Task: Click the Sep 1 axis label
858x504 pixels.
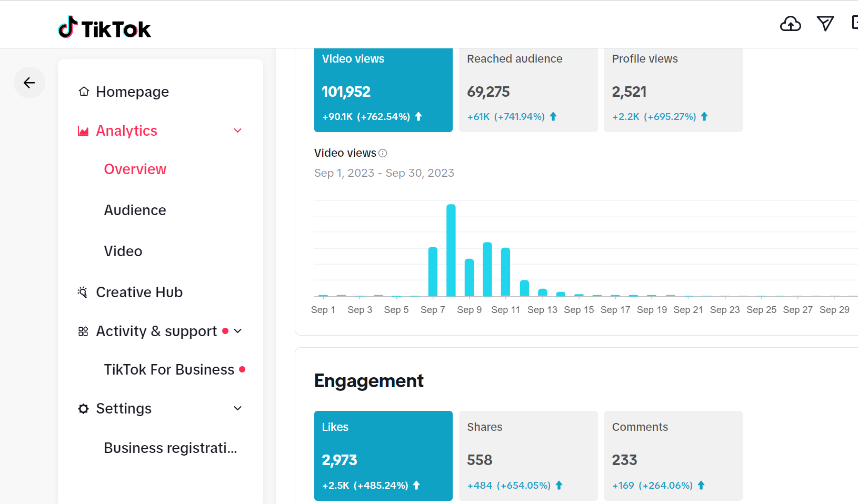Action: click(323, 310)
